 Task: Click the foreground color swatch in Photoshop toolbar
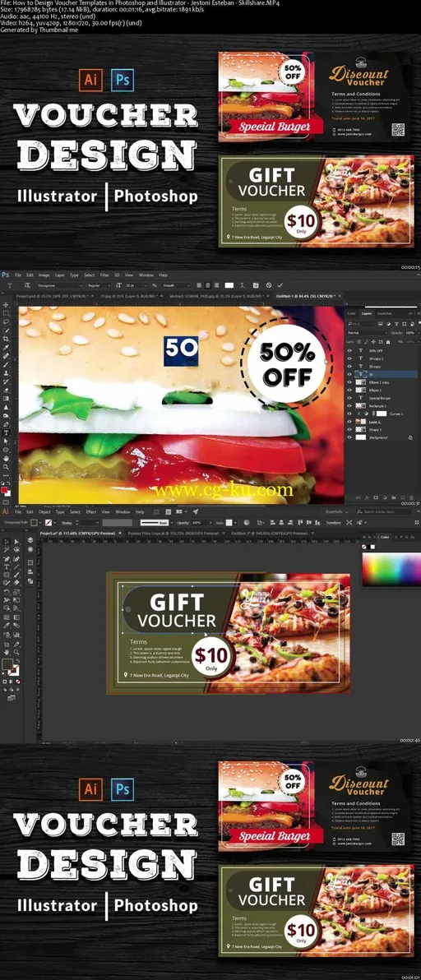[4, 490]
